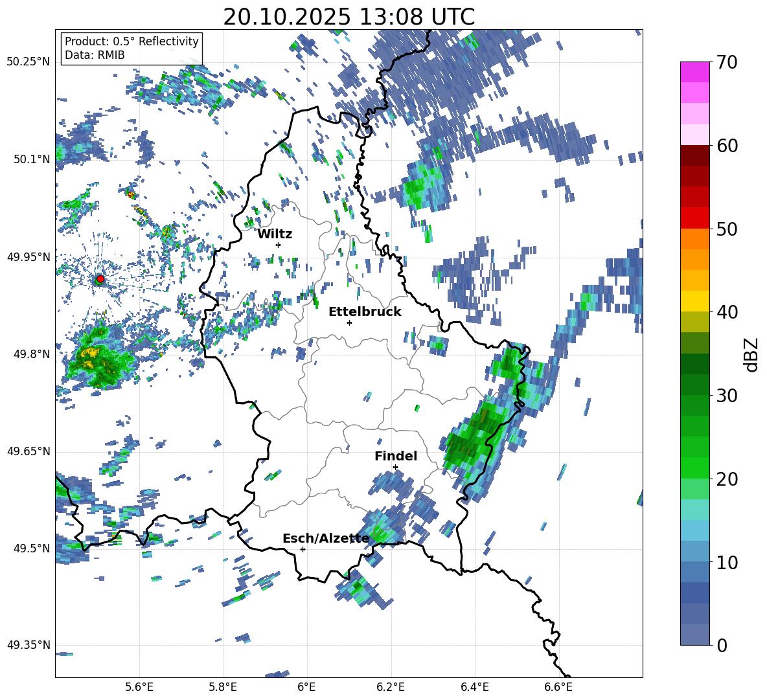767x700 pixels.
Task: Click the top magenta colorbar swatch
Action: pyautogui.click(x=694, y=73)
